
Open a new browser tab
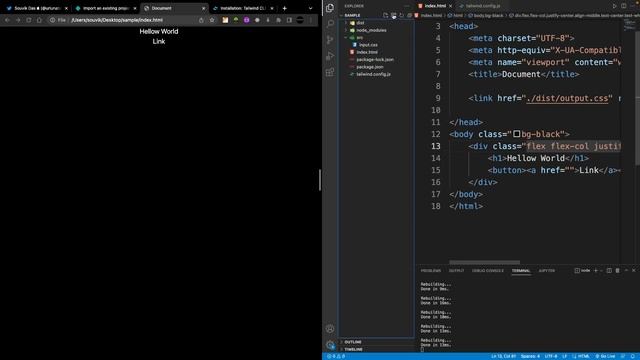point(284,8)
